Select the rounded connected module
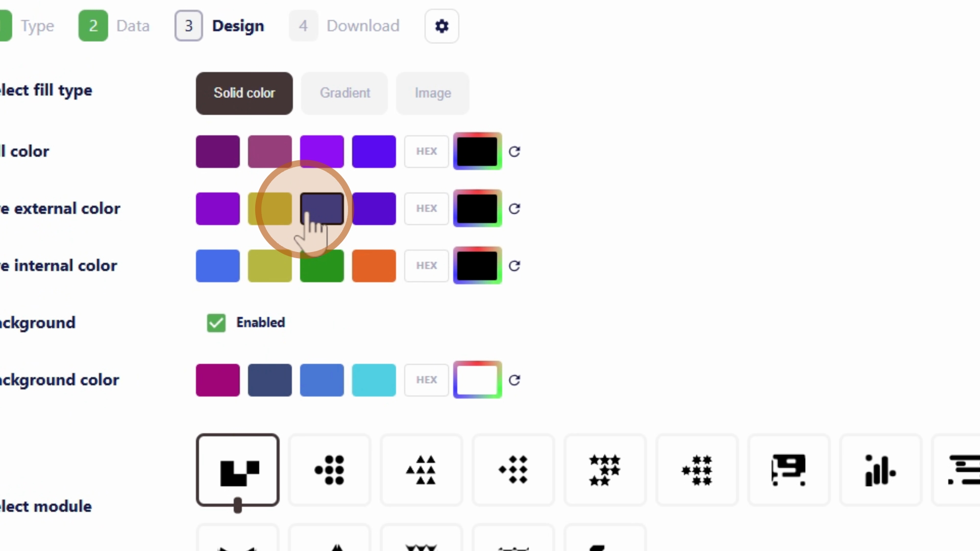Screen dimensions: 980x551 click(x=789, y=470)
